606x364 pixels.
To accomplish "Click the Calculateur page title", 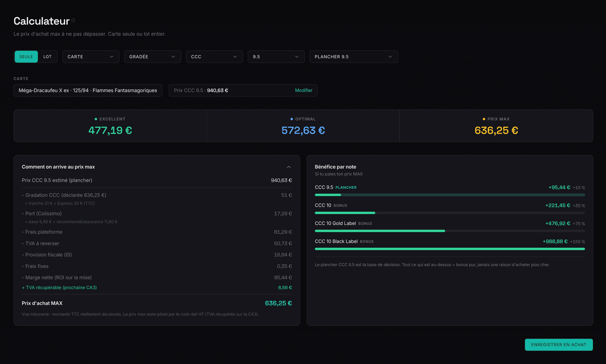I will (42, 21).
